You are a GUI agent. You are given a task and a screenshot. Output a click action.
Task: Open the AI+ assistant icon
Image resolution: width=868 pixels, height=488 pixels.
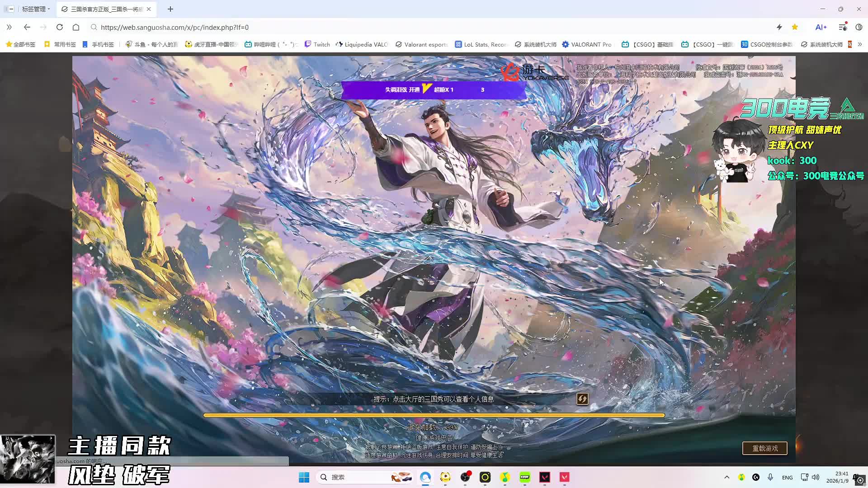(821, 27)
